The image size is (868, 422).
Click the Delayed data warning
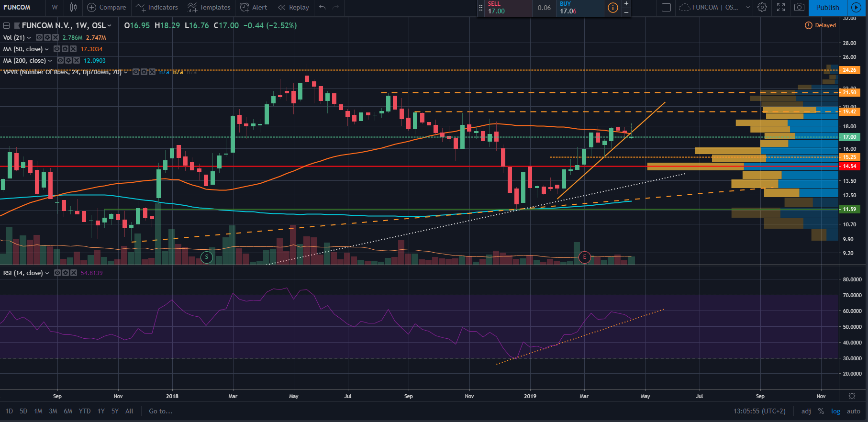coord(820,25)
